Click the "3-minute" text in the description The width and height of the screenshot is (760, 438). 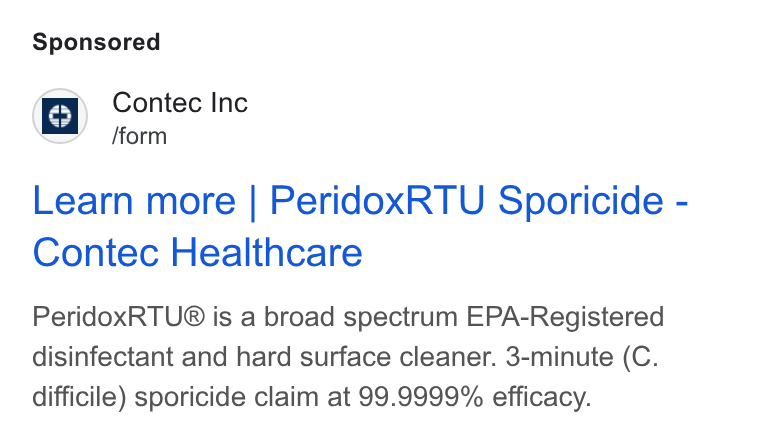click(x=560, y=357)
